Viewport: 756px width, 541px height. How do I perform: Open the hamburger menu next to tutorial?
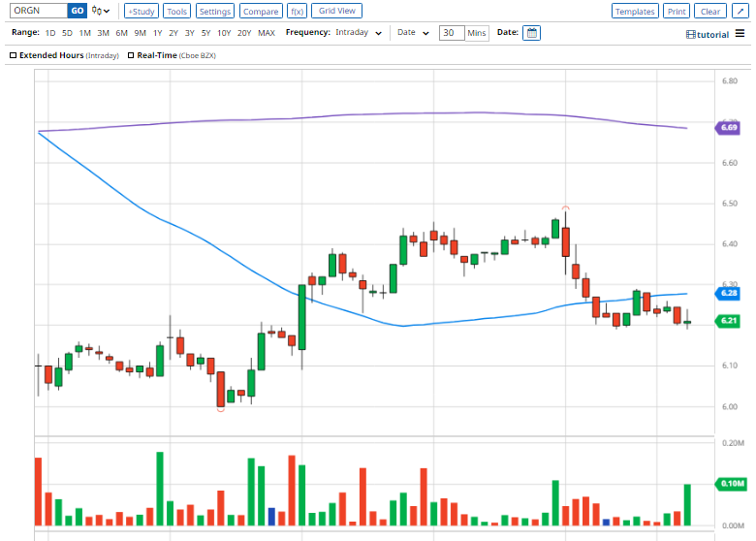(x=740, y=34)
